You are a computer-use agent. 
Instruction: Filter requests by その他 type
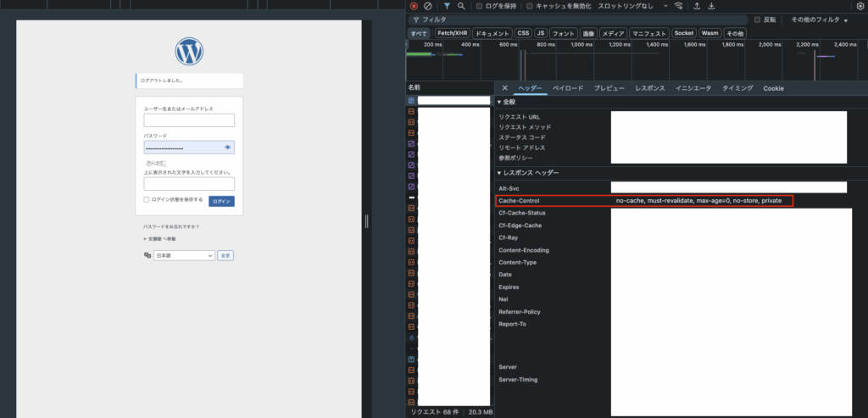[735, 34]
